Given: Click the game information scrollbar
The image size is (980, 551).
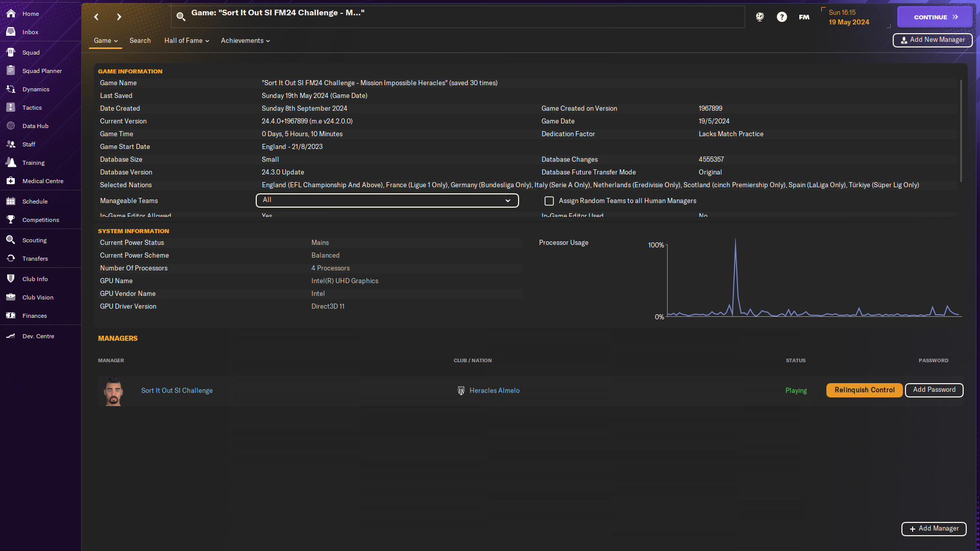Looking at the screenshot, I should [961, 131].
